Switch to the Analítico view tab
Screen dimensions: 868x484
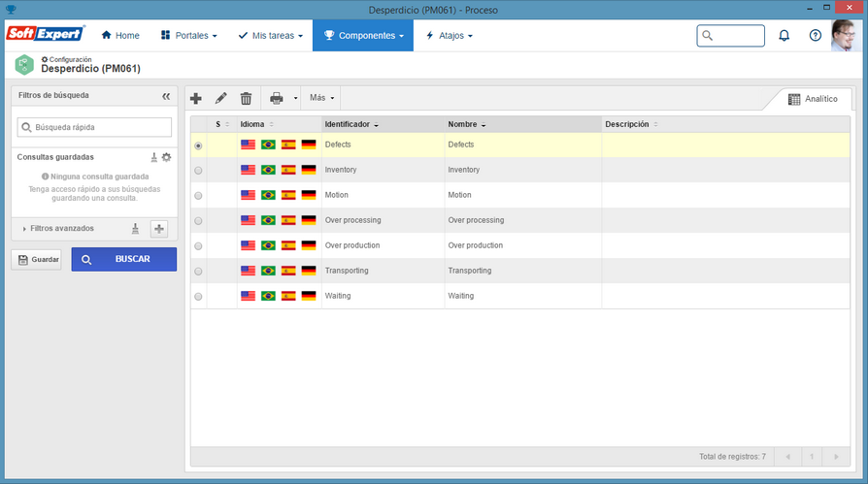[x=813, y=99]
